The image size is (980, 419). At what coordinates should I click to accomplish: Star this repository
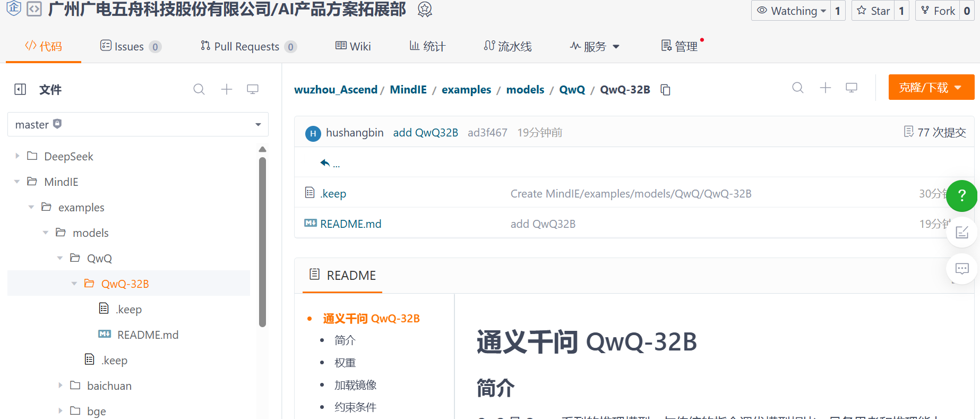(x=874, y=11)
